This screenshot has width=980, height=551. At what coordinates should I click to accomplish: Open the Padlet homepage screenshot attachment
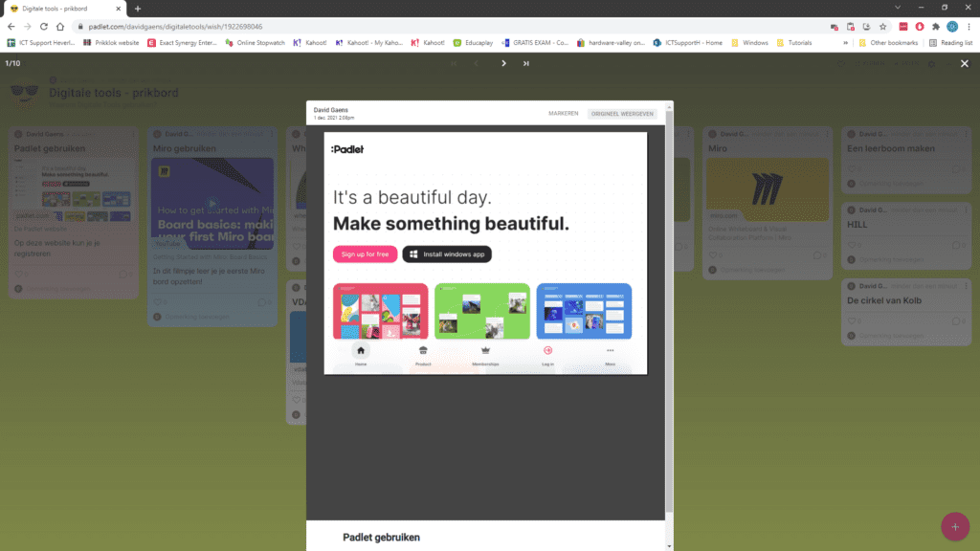coord(485,253)
